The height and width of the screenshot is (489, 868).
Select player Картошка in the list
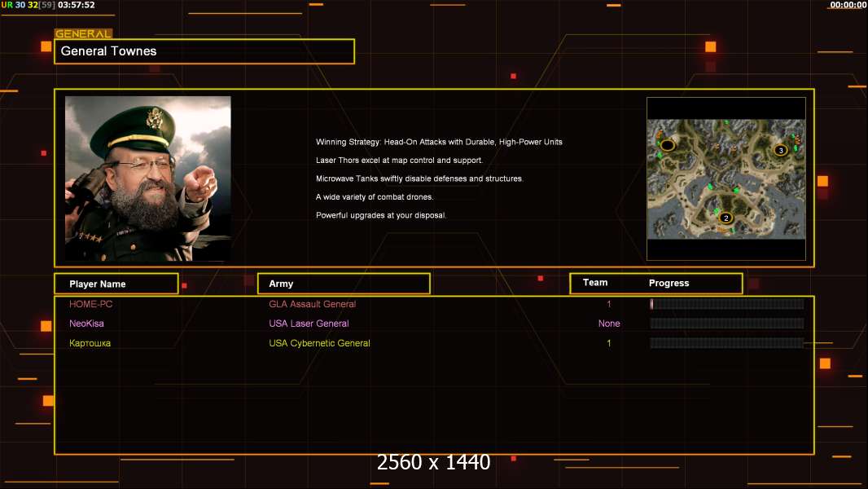tap(90, 343)
